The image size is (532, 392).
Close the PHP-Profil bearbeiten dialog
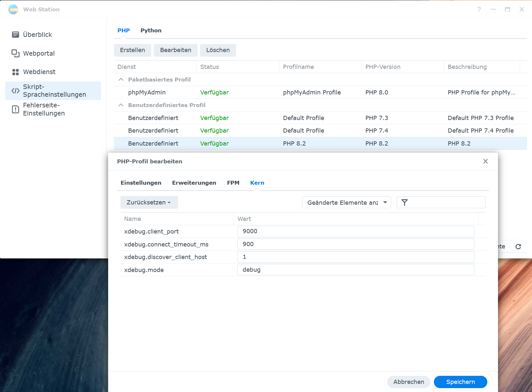tap(485, 161)
